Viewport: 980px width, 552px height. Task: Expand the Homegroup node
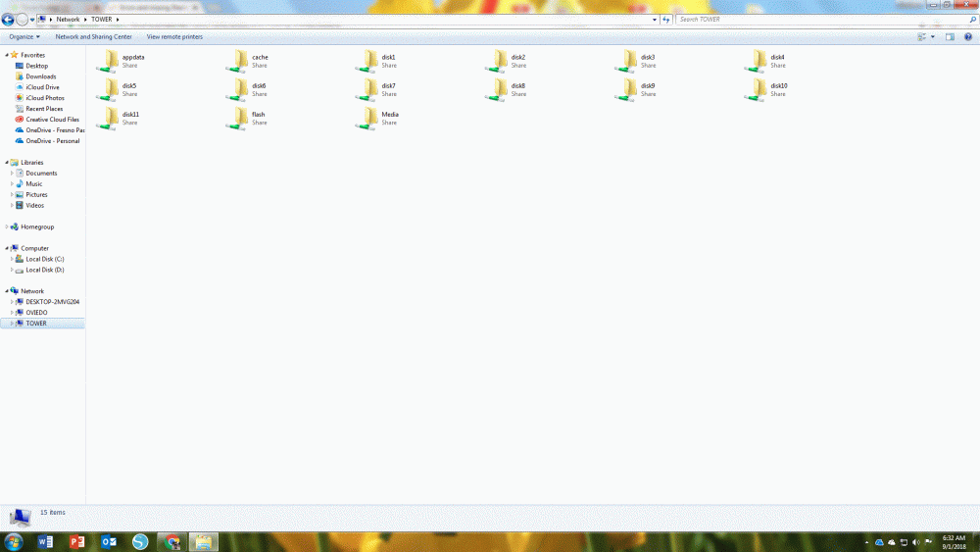(x=7, y=226)
